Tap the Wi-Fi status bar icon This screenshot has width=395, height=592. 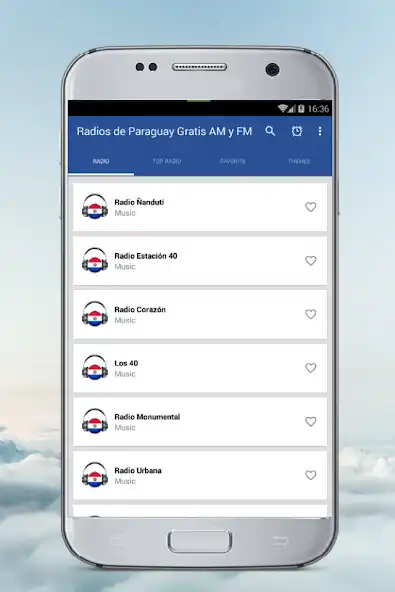pos(282,109)
